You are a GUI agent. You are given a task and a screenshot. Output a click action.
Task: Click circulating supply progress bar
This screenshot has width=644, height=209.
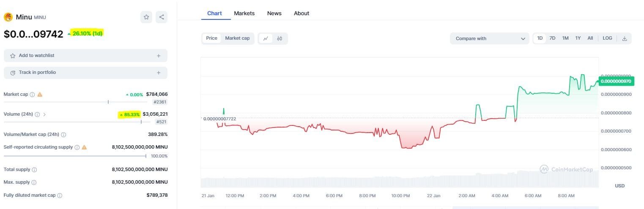pyautogui.click(x=75, y=156)
